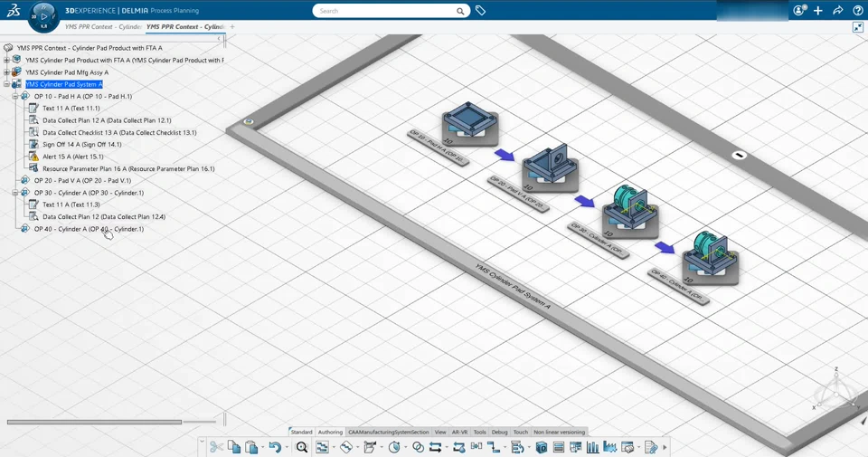Click the minus collapse badge on the system frame
Screen dimensions: 868x457
coord(739,155)
